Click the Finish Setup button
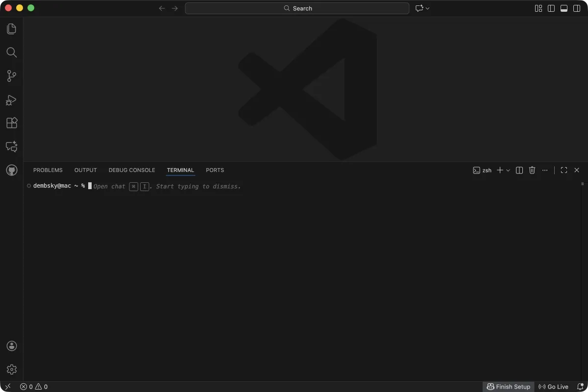The height and width of the screenshot is (392, 588). point(509,387)
